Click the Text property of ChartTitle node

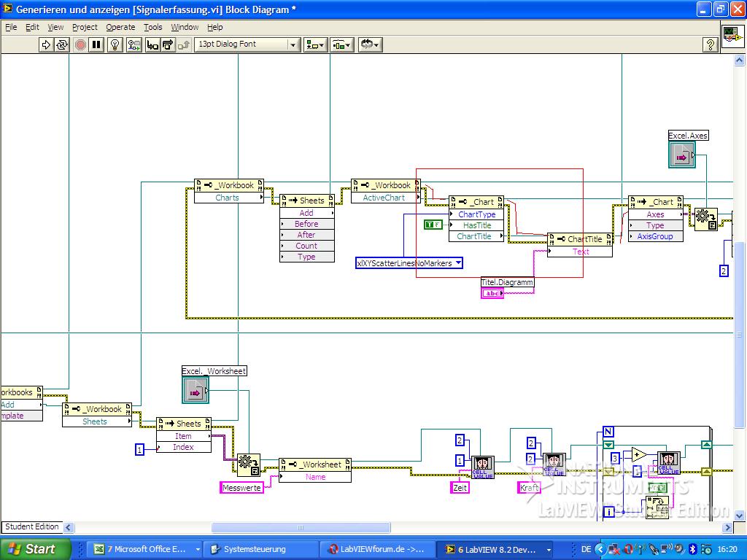pos(580,252)
